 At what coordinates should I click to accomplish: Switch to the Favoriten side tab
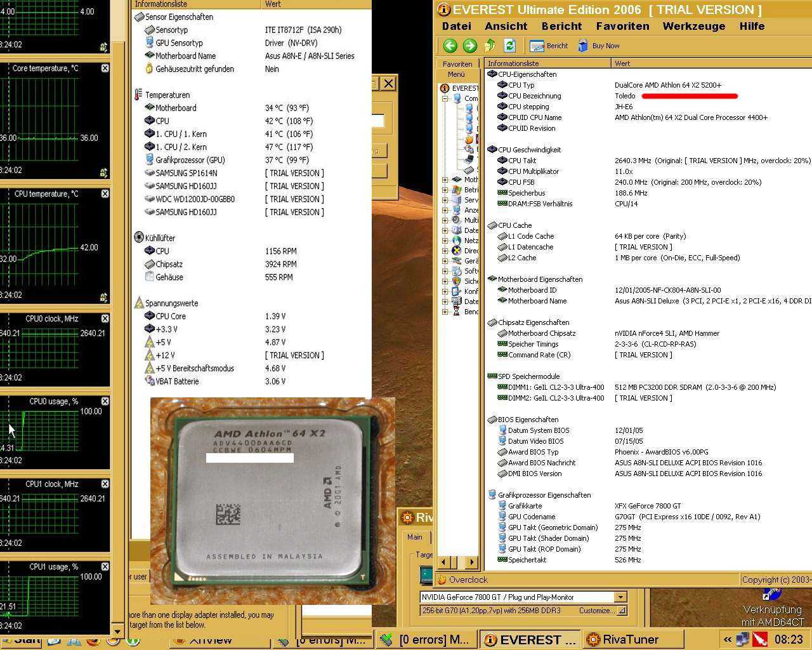pyautogui.click(x=457, y=64)
